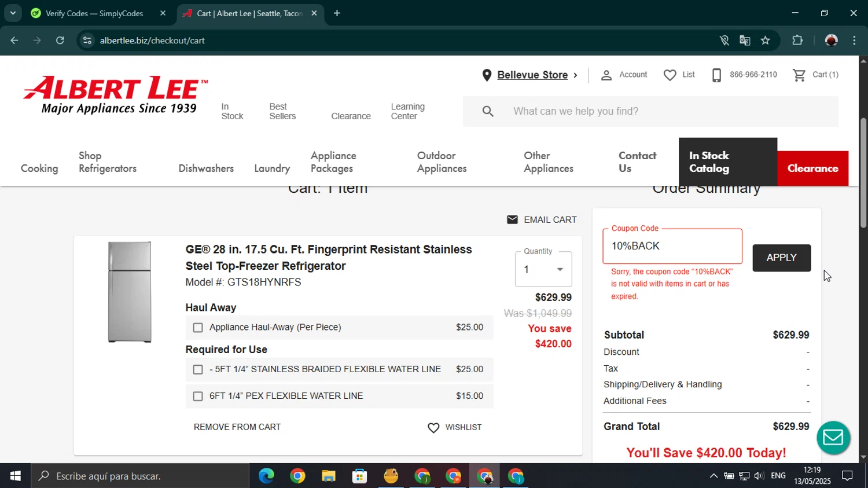
Task: Open File Explorer from taskbar
Action: pyautogui.click(x=329, y=476)
